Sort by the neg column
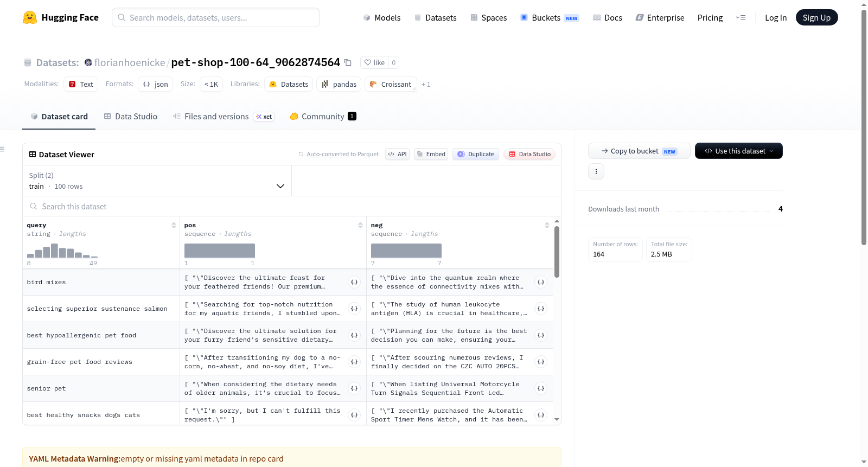 547,225
